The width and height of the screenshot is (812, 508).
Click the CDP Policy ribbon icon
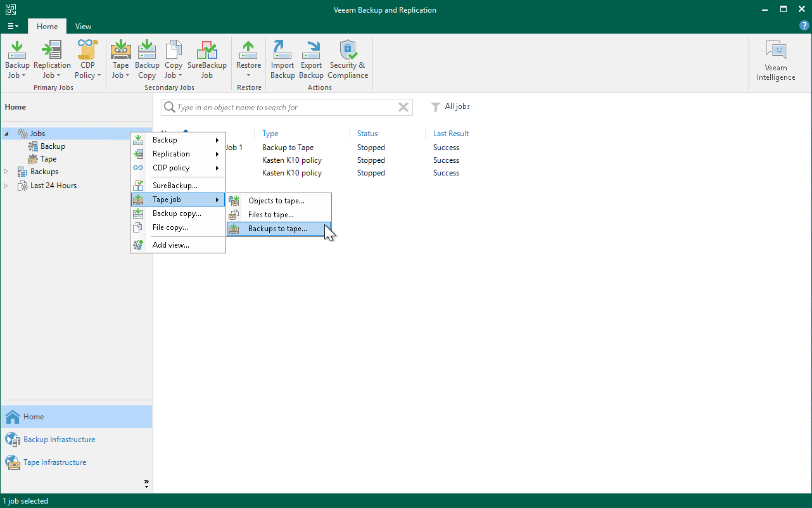(x=87, y=60)
